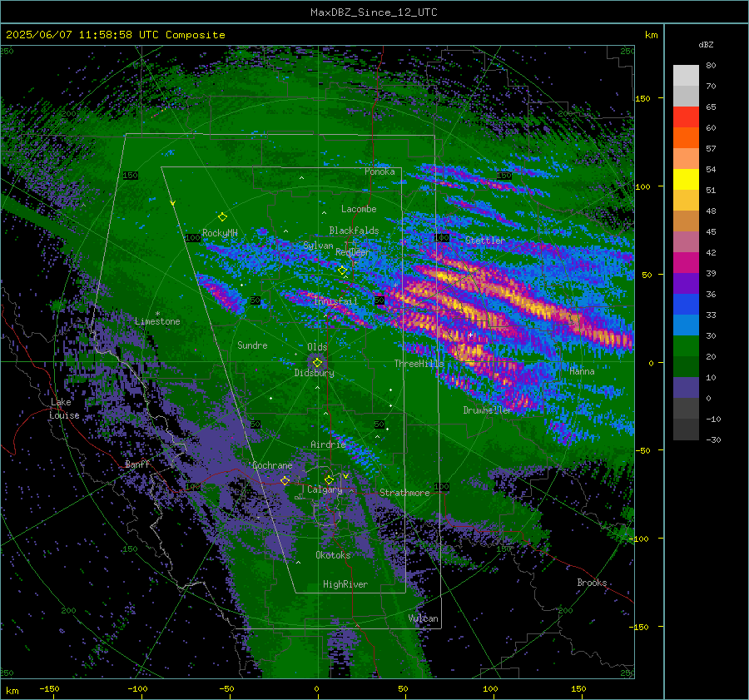Viewport: 749px width, 700px height.
Task: Click the 0 tick label on bottom axis
Action: tap(316, 688)
